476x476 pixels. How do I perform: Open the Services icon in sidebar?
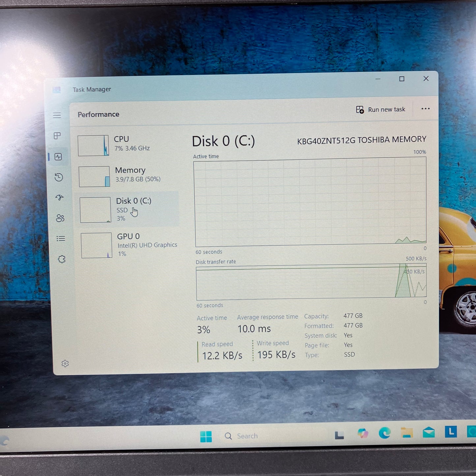[x=62, y=259]
